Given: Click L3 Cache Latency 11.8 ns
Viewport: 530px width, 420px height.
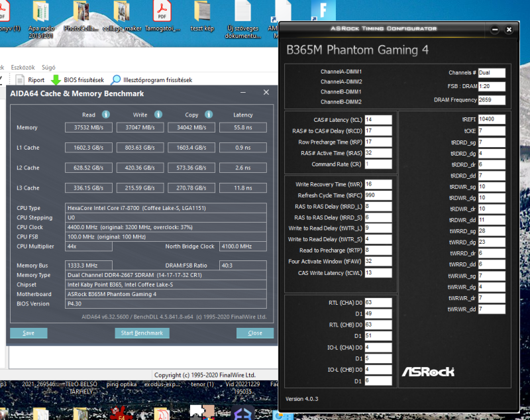Looking at the screenshot, I should coord(243,188).
